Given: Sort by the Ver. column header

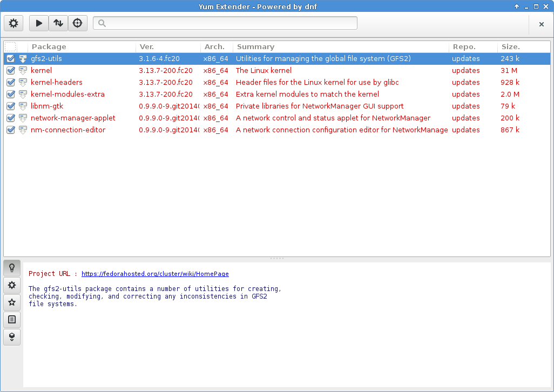Looking at the screenshot, I should [x=168, y=46].
